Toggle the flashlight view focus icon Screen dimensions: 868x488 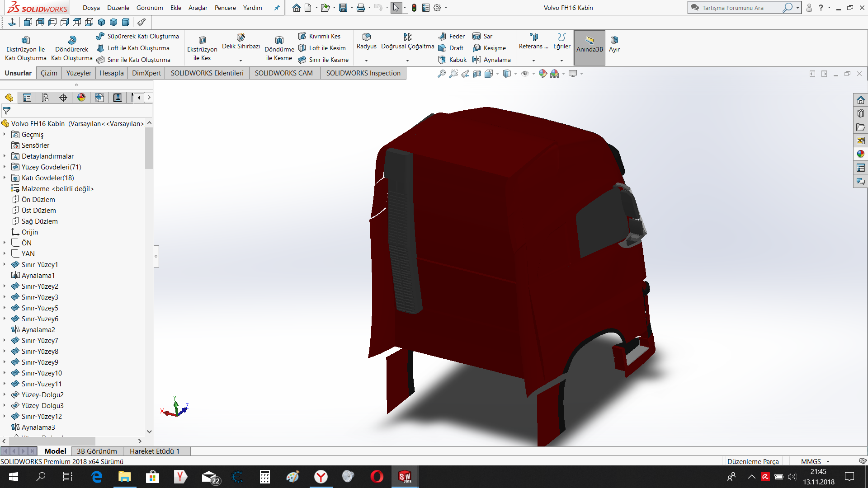pos(142,22)
